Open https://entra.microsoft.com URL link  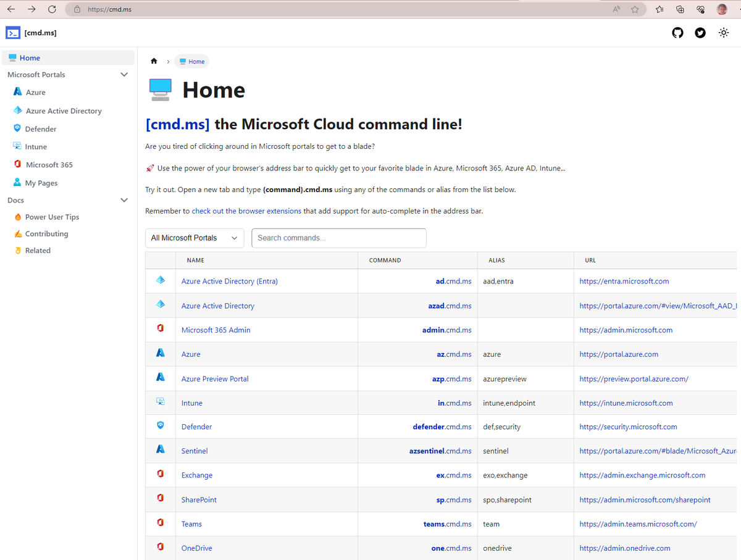(624, 281)
